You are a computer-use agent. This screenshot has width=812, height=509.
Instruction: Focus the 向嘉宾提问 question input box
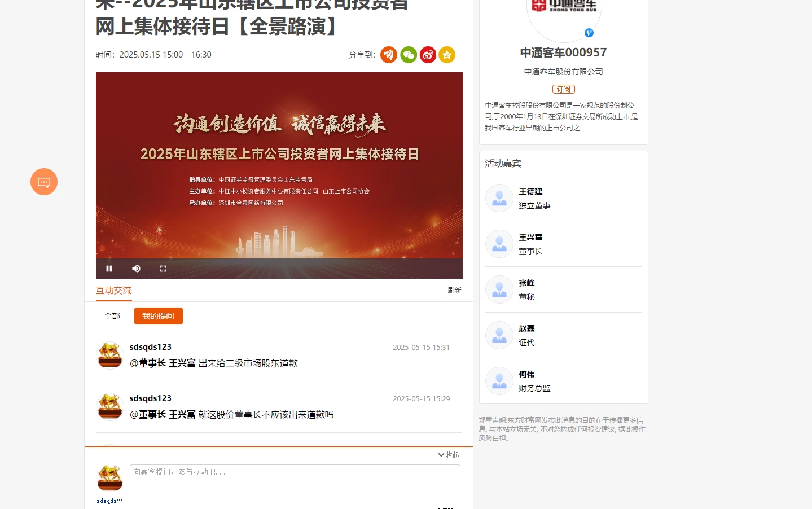click(295, 486)
